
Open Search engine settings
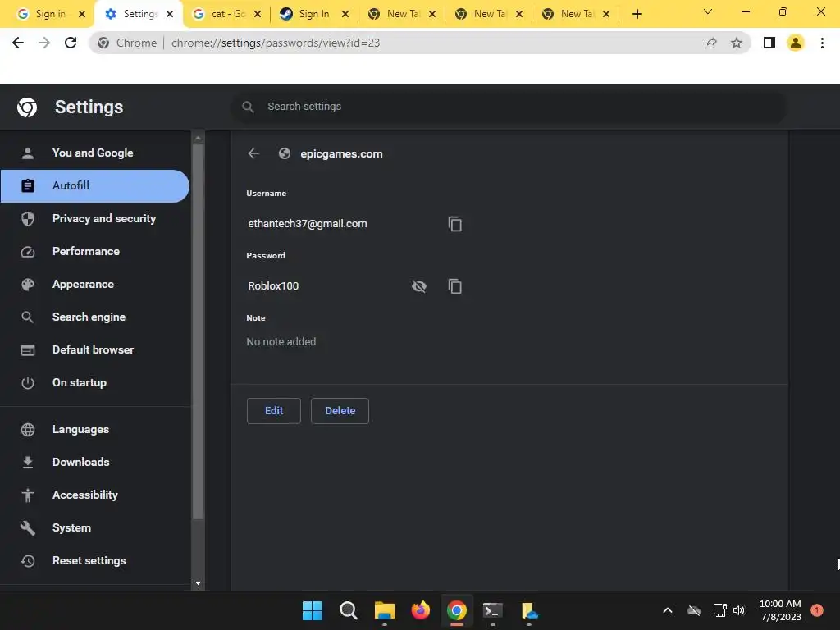[95, 317]
